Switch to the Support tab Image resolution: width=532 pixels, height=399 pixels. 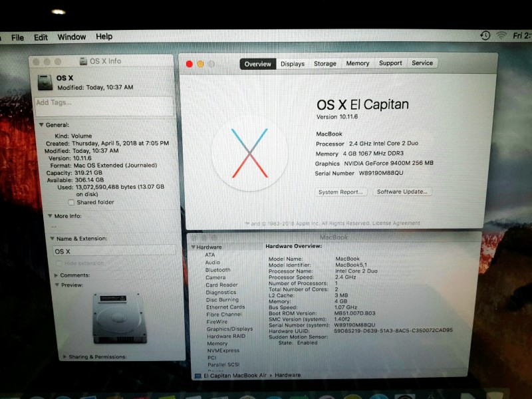pos(390,63)
